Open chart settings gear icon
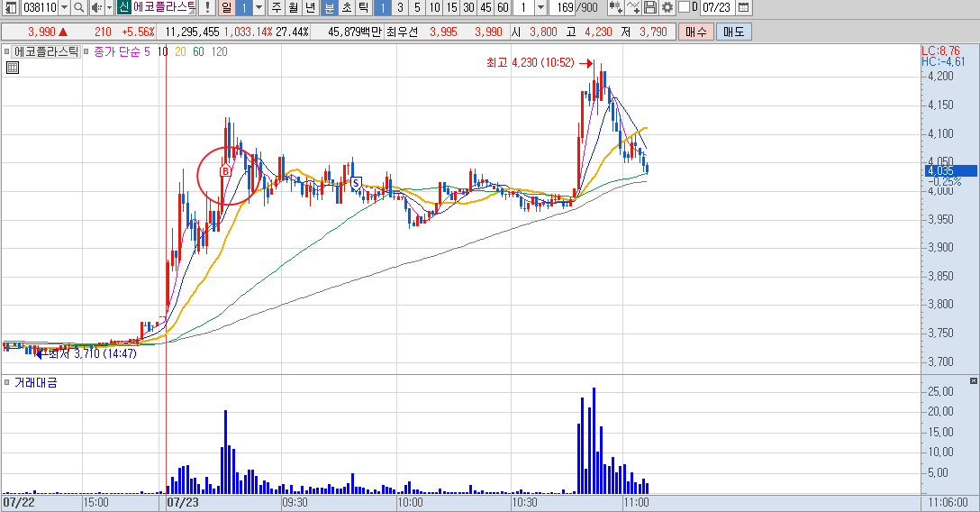This screenshot has height=512, width=980. pyautogui.click(x=667, y=7)
